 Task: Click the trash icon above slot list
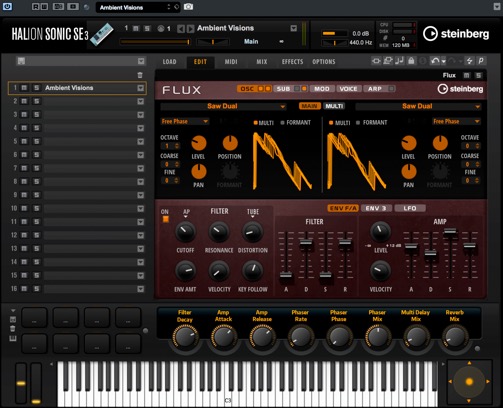click(140, 75)
